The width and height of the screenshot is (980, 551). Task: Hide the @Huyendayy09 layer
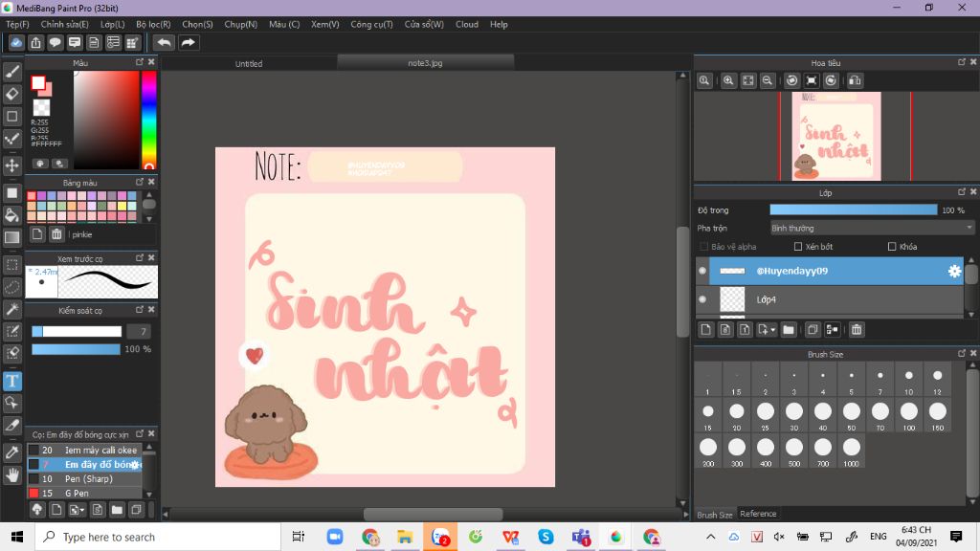coord(702,272)
